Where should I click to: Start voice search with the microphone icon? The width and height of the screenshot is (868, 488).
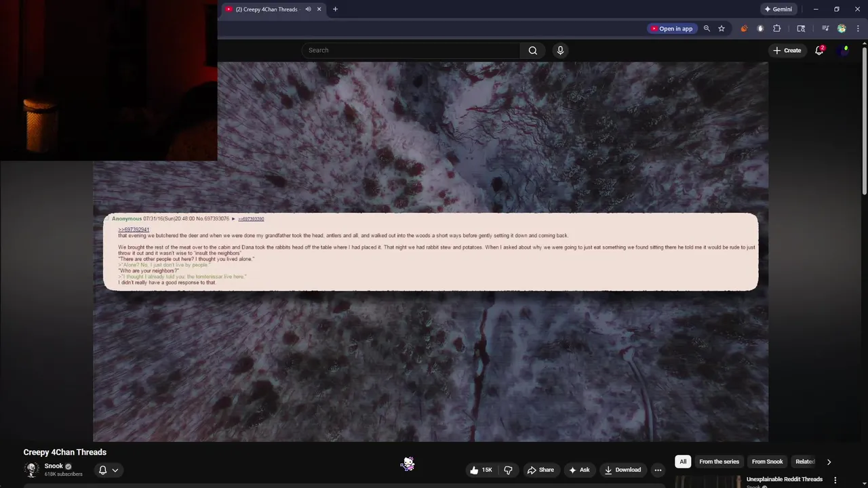[x=560, y=50]
